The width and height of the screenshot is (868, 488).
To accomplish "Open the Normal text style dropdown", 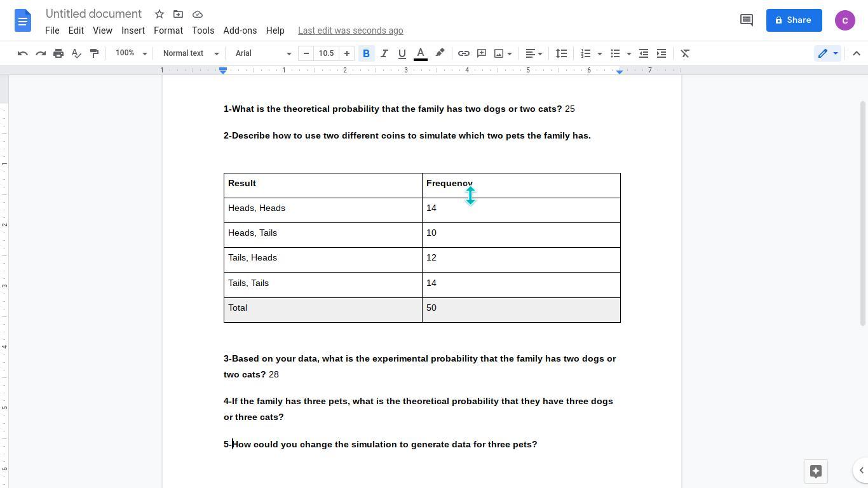I will coord(191,53).
